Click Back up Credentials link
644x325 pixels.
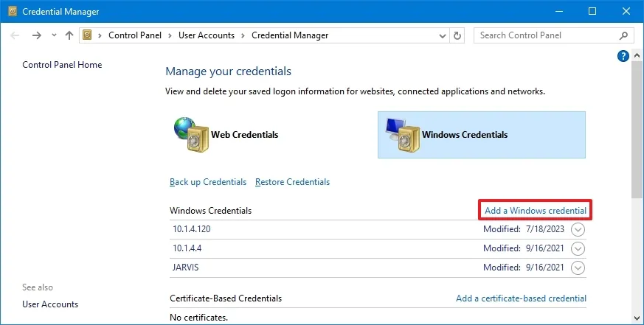click(208, 182)
